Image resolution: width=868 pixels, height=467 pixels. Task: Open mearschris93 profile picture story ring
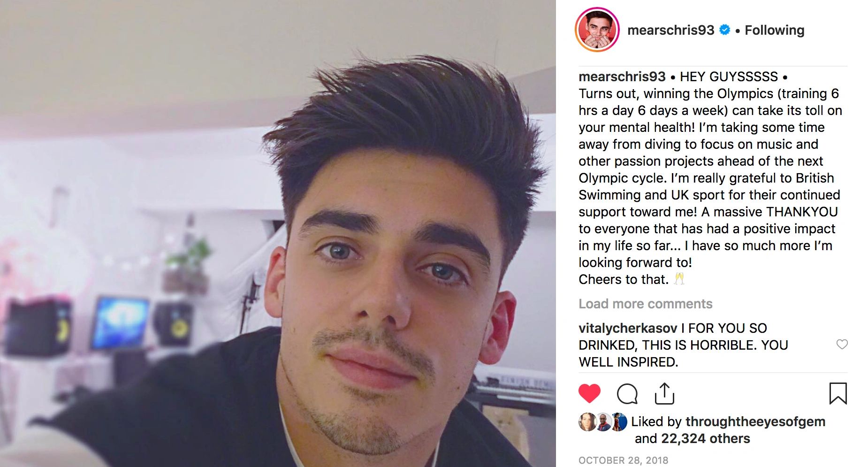pos(597,30)
